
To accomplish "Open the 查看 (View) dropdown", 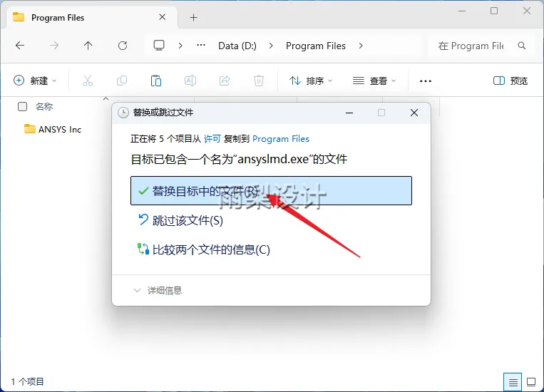I will click(374, 81).
